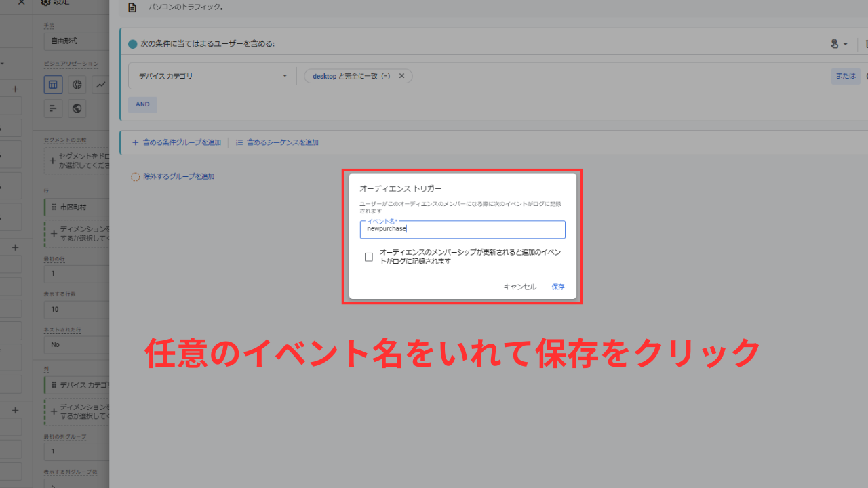Click the drag handle on column デバイス カテゴリ
Viewport: 868px width, 488px height.
click(54, 385)
